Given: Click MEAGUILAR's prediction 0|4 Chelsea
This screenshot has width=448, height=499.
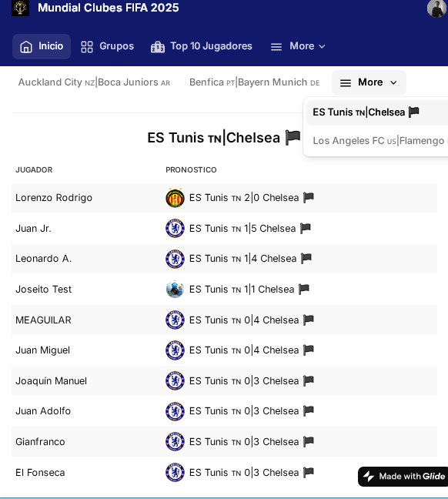Looking at the screenshot, I should pyautogui.click(x=252, y=320).
